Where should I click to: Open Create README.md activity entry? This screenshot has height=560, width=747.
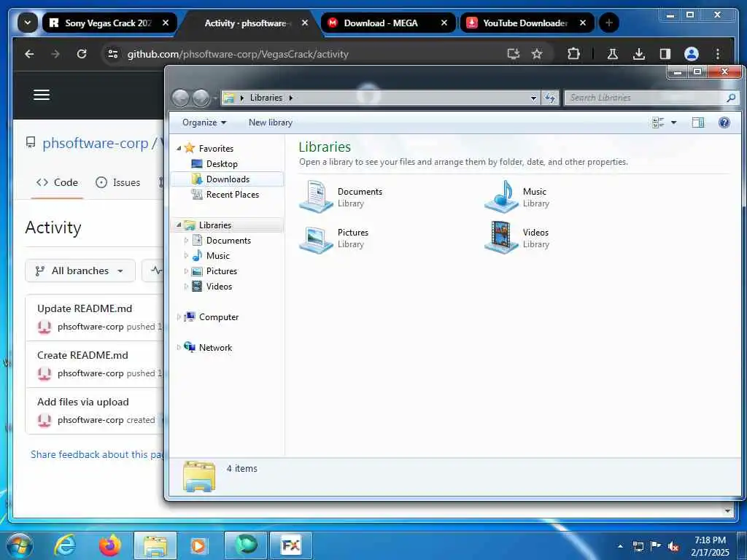(82, 355)
